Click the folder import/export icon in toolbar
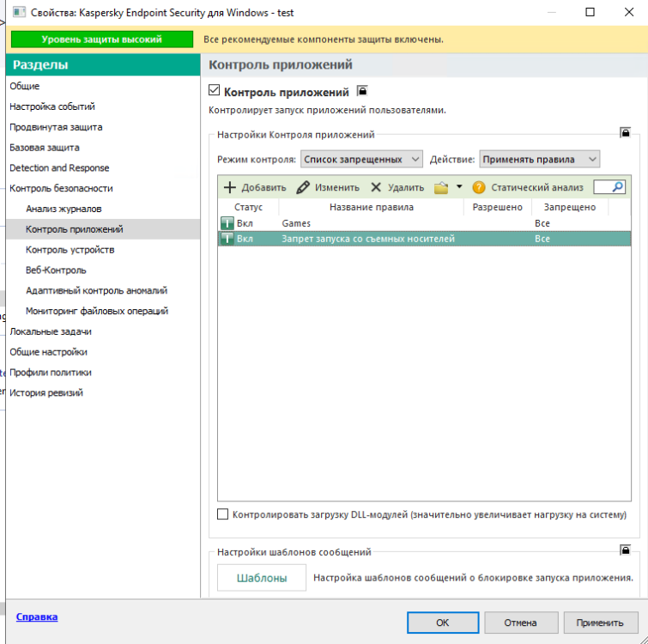Viewport: 648px width, 644px height. pyautogui.click(x=441, y=188)
